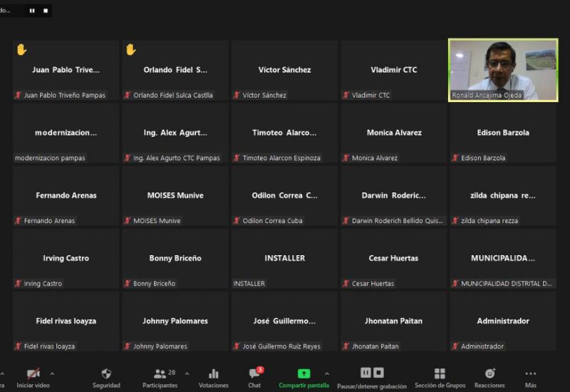The image size is (570, 392).
Task: Expand video options arrow next to Iniciar video
Action: tap(52, 373)
